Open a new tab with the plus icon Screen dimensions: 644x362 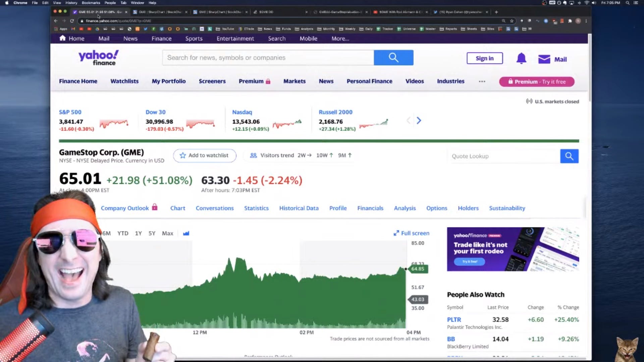(x=496, y=12)
